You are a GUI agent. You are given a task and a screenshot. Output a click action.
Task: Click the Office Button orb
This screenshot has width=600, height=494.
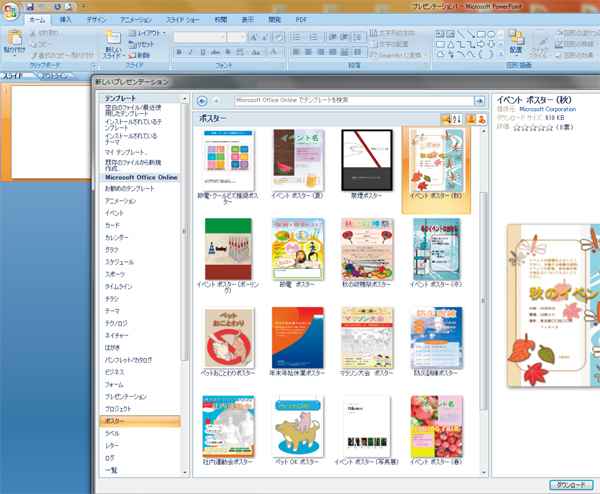[x=10, y=11]
